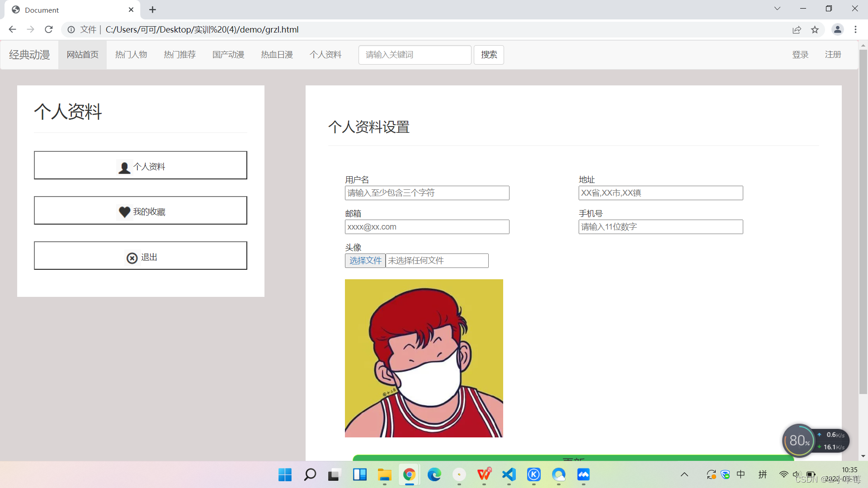Open File Explorer from the taskbar

(x=384, y=474)
